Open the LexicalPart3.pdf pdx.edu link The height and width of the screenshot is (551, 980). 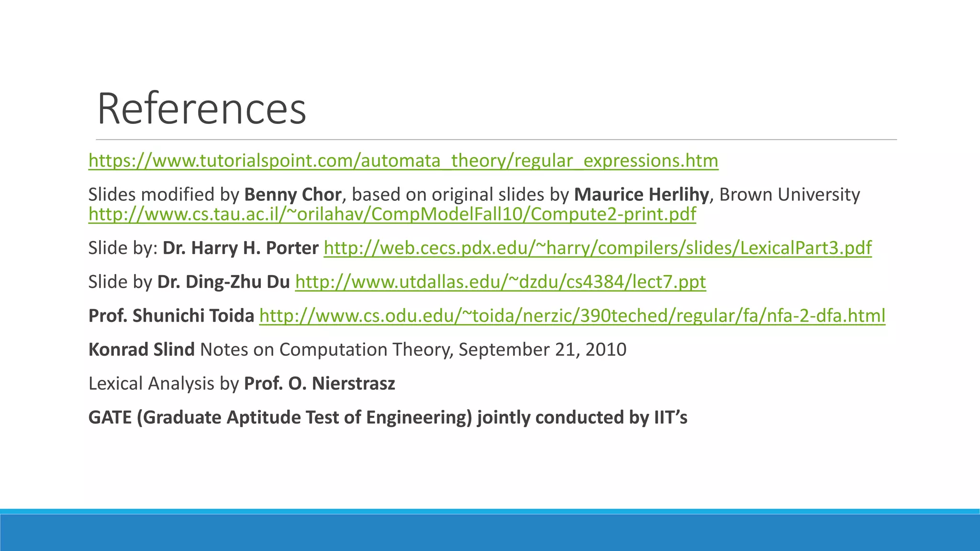[597, 248]
